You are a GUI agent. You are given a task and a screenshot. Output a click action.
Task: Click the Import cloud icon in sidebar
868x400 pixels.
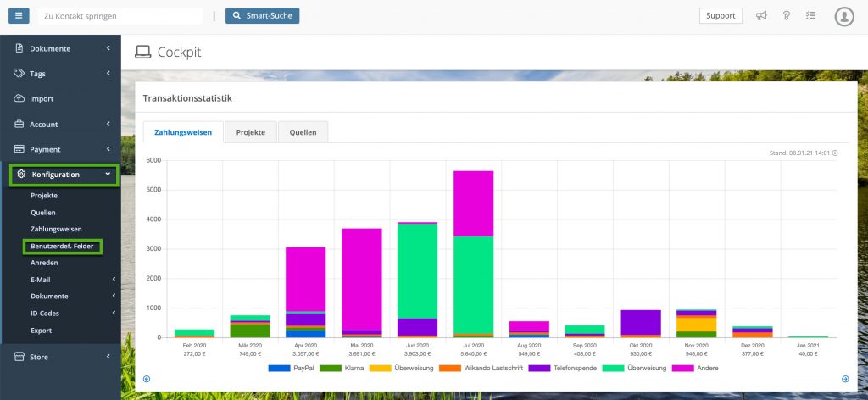[x=19, y=98]
